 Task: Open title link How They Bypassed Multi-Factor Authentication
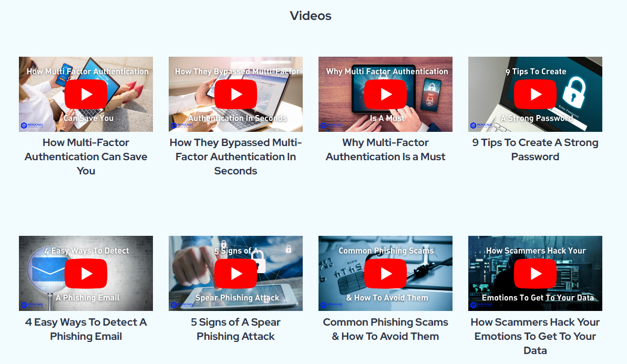click(235, 157)
